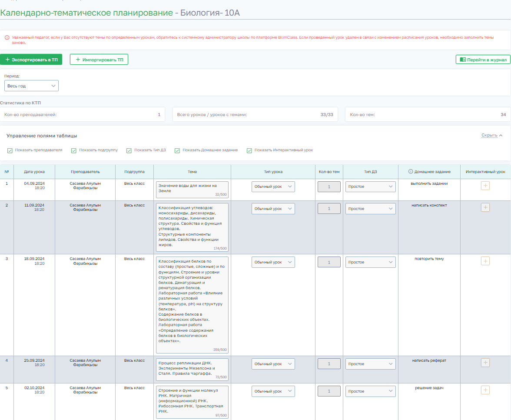The height and width of the screenshot is (420, 511).
Task: Toggle Показать Интерактивный урок checkbox
Action: 249,150
